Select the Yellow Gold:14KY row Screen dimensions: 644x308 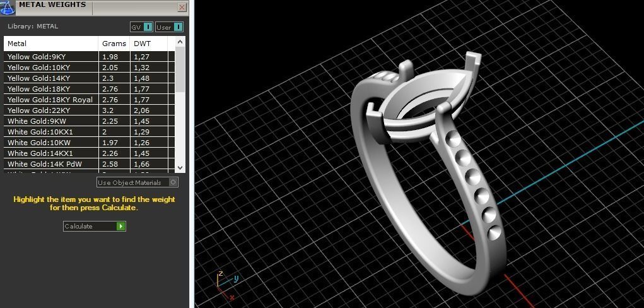coord(89,78)
